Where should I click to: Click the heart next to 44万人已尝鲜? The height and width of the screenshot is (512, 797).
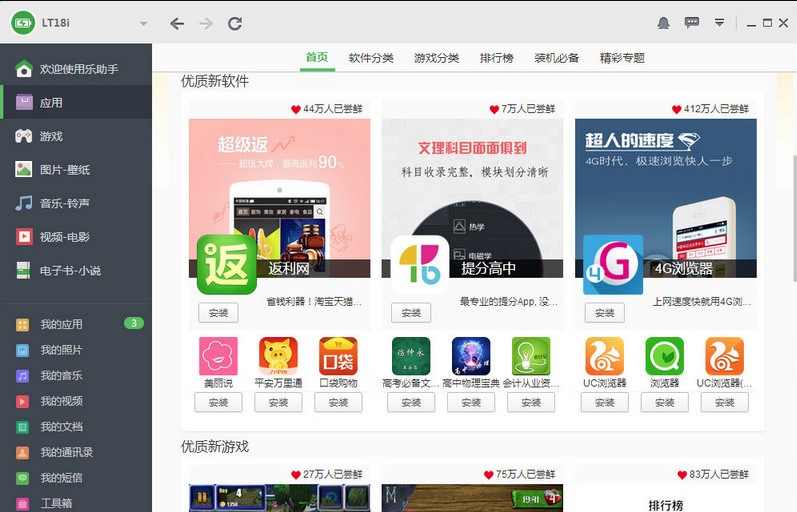[x=296, y=109]
